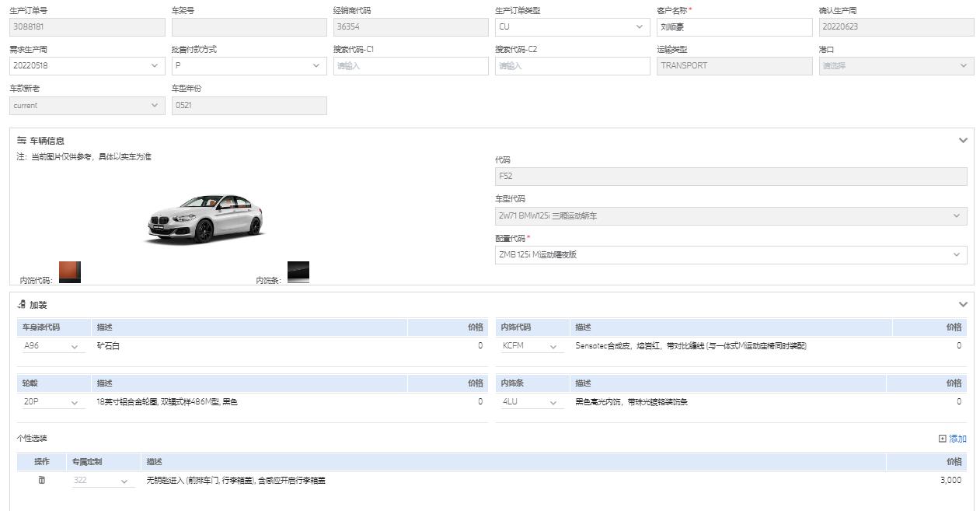This screenshot has height=511, width=980.
Task: Click the 车辆信息 section header icon
Action: pos(22,140)
